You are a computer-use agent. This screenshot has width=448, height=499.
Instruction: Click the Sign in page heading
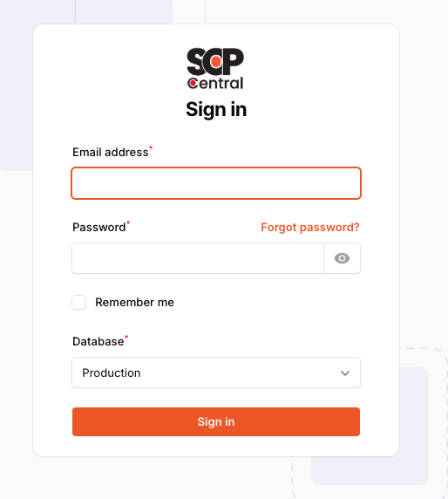[x=216, y=109]
